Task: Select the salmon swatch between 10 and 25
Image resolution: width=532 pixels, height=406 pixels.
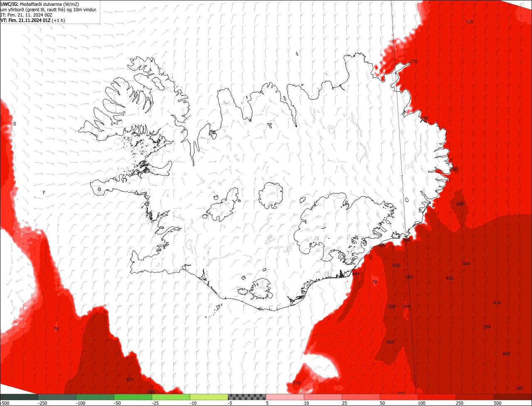Action: [323, 397]
